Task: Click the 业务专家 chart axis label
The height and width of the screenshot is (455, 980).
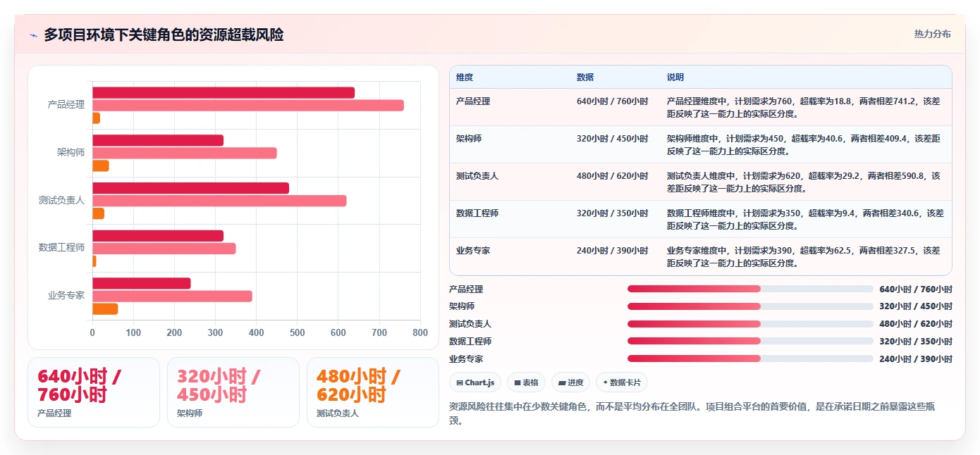Action: pyautogui.click(x=66, y=295)
